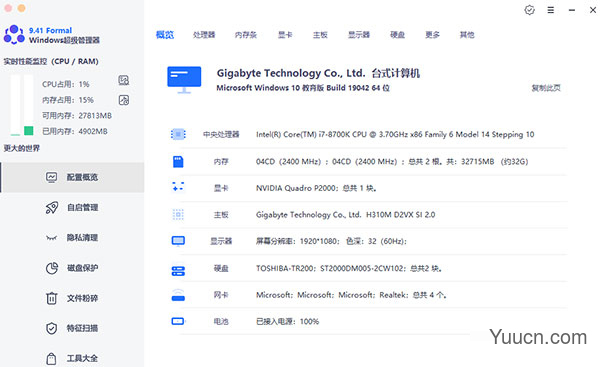Click the green RAM usage bar

(29, 131)
